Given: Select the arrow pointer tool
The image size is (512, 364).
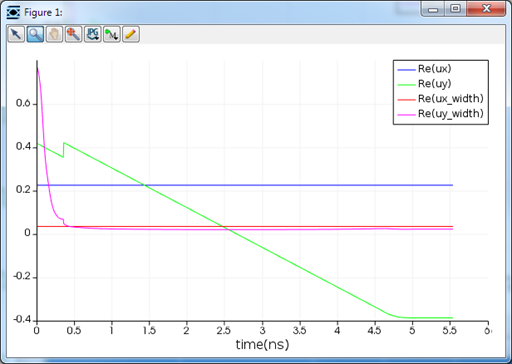Looking at the screenshot, I should pyautogui.click(x=16, y=34).
